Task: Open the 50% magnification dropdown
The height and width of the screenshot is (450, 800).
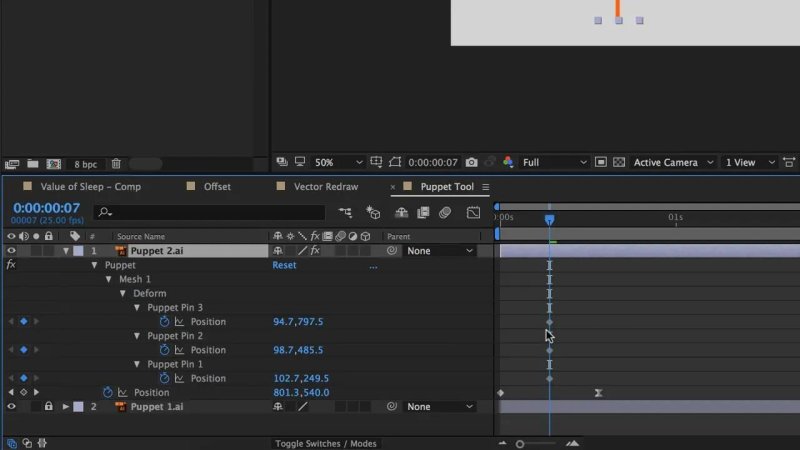Action: [x=338, y=162]
